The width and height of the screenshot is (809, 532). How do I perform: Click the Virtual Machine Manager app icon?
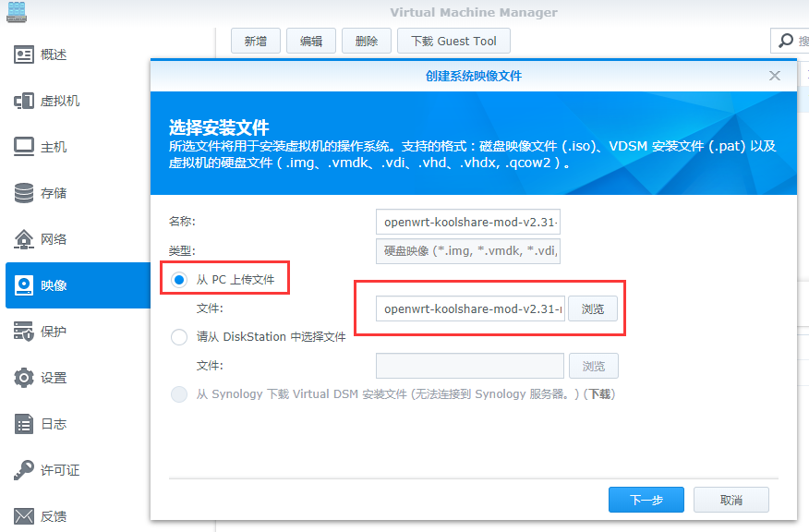tap(17, 11)
